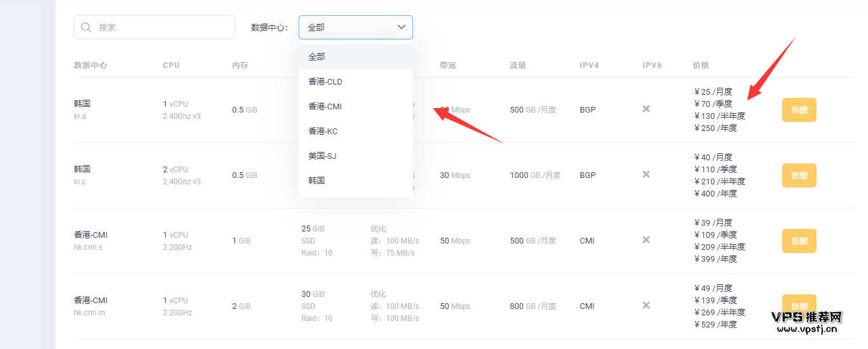This screenshot has width=868, height=349.
Task: Click the kr.a plan code
Action: coord(80,116)
